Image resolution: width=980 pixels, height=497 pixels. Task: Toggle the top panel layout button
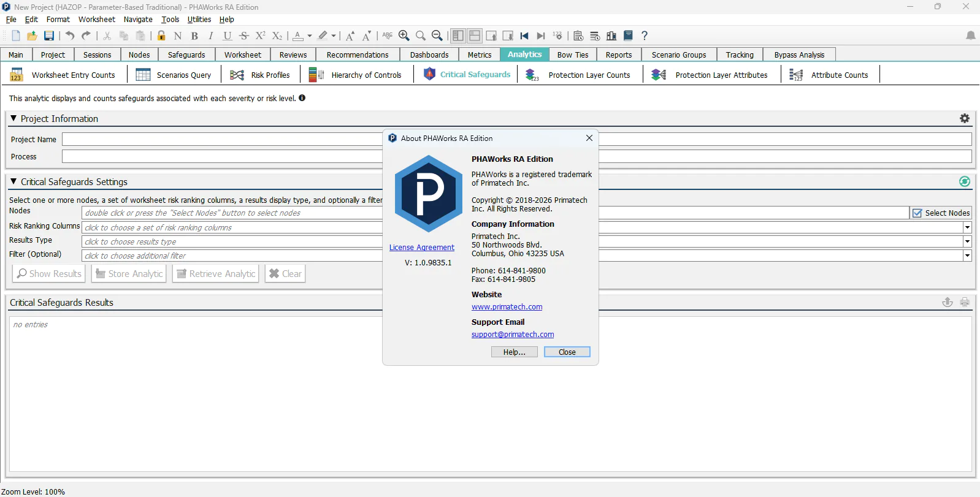(475, 36)
